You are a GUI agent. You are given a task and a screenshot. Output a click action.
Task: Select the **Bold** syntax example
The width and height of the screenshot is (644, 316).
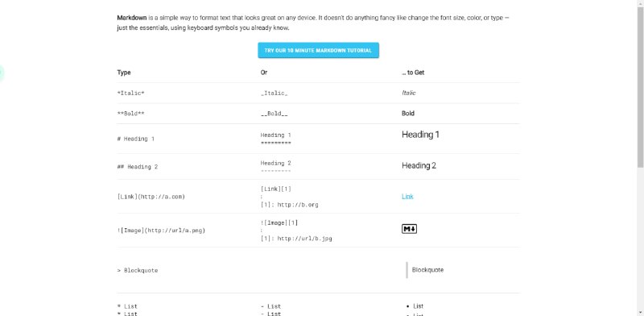point(130,114)
